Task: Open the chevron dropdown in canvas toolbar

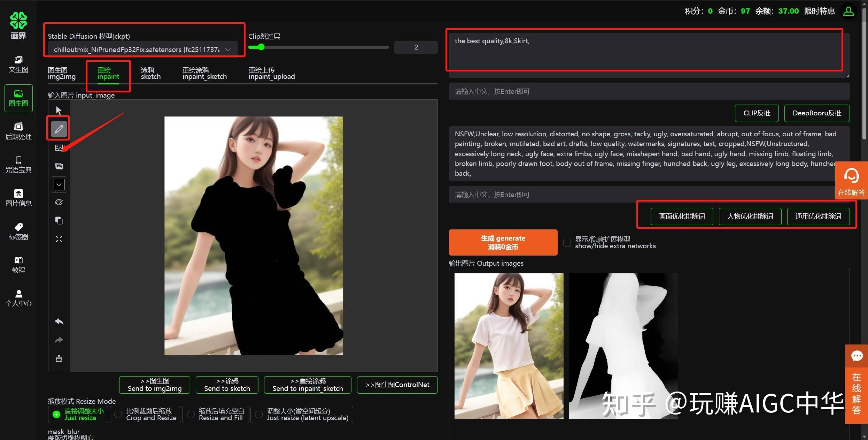Action: [x=59, y=184]
